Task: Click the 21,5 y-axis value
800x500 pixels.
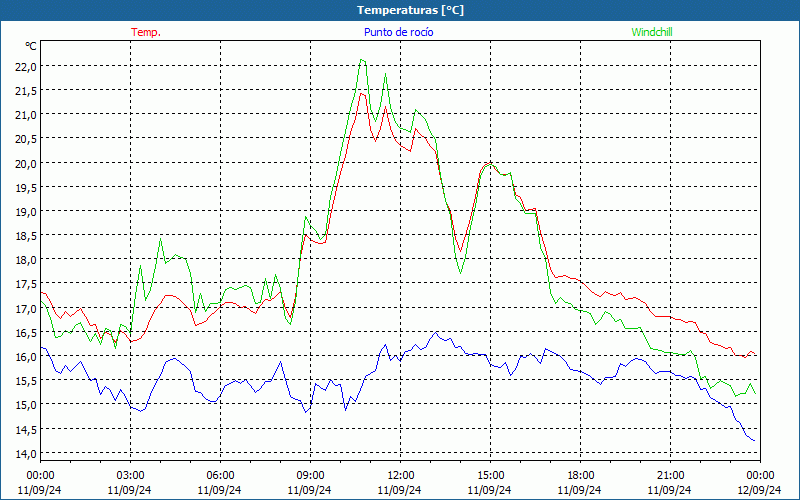Action: [x=27, y=90]
